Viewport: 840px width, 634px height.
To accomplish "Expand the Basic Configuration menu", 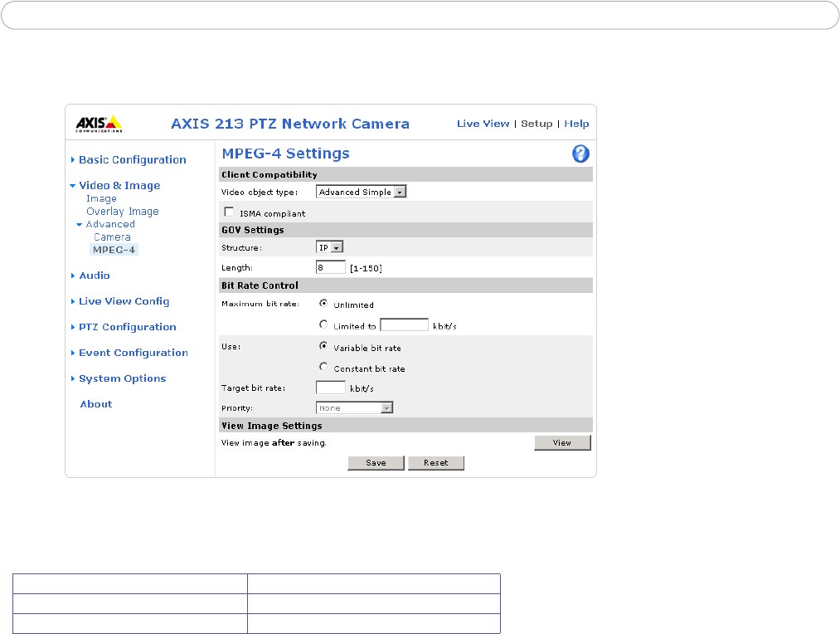I will point(132,160).
